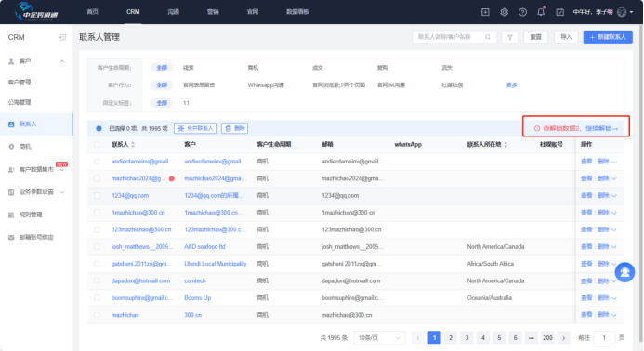Image resolution: width=644 pixels, height=351 pixels.
Task: Expand more actions for josh_matthews row
Action: pos(614,247)
